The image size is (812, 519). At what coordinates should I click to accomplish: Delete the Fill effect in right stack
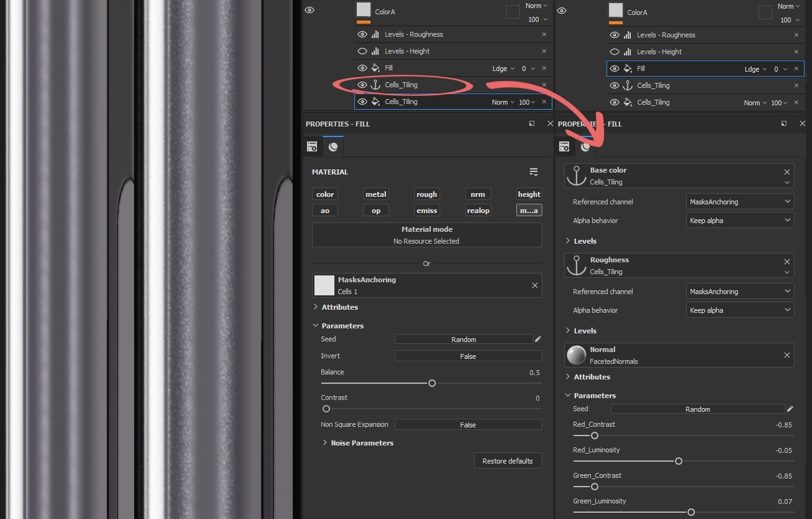point(796,69)
